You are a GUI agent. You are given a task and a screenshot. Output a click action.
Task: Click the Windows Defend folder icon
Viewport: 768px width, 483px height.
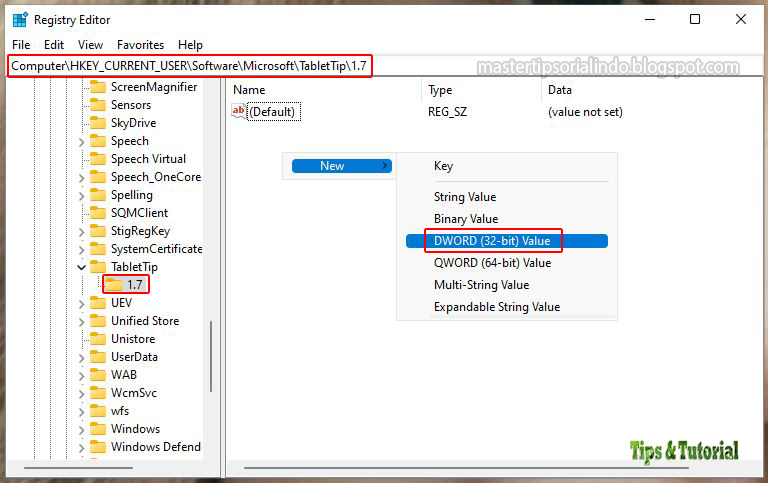[x=98, y=447]
